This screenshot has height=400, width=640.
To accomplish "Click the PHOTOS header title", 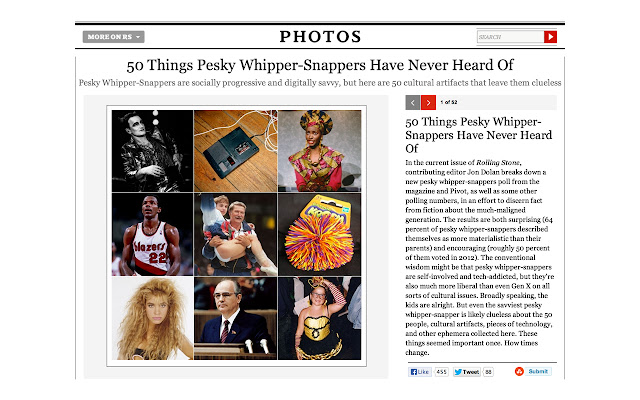I will click(x=320, y=37).
